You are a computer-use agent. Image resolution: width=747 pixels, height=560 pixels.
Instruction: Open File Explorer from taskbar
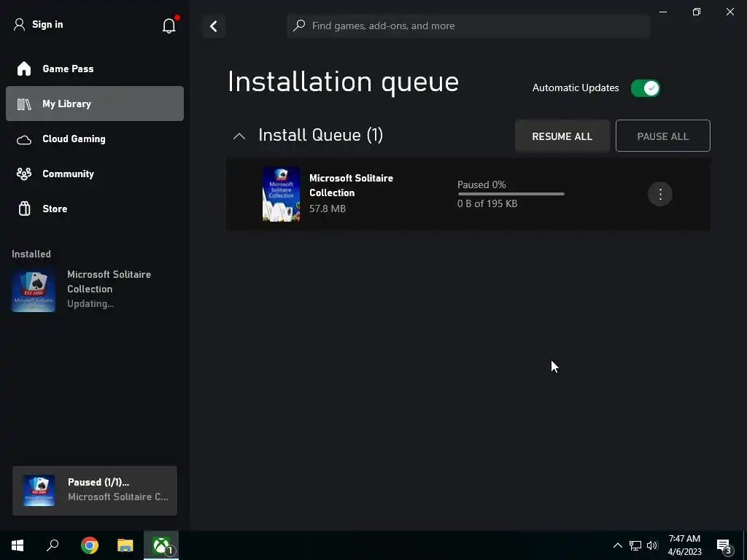(x=125, y=545)
